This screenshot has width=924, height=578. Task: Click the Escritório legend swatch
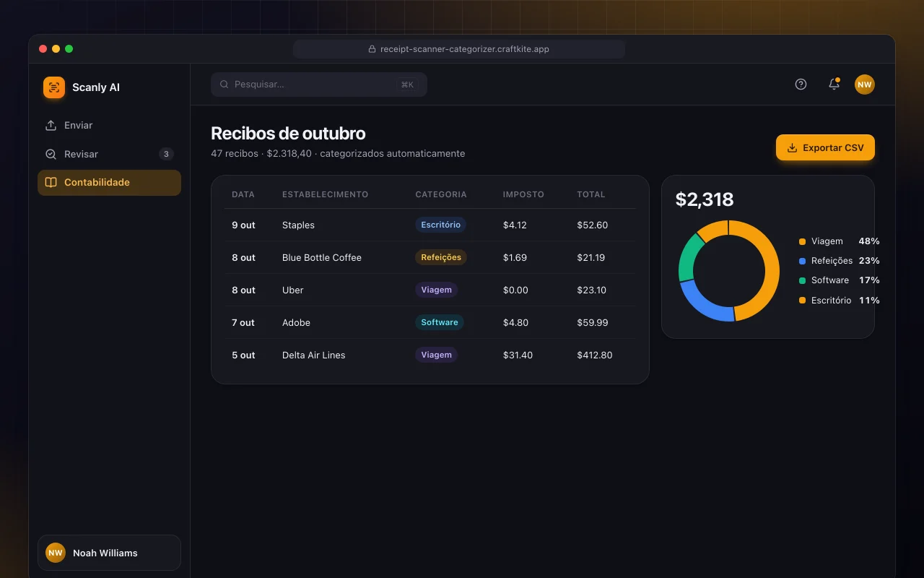coord(802,300)
